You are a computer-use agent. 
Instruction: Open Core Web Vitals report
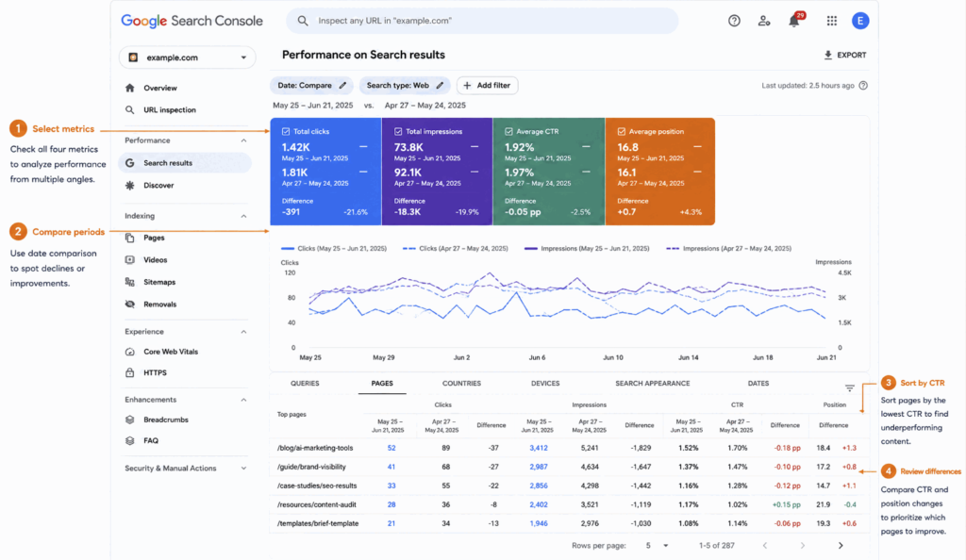pyautogui.click(x=171, y=352)
